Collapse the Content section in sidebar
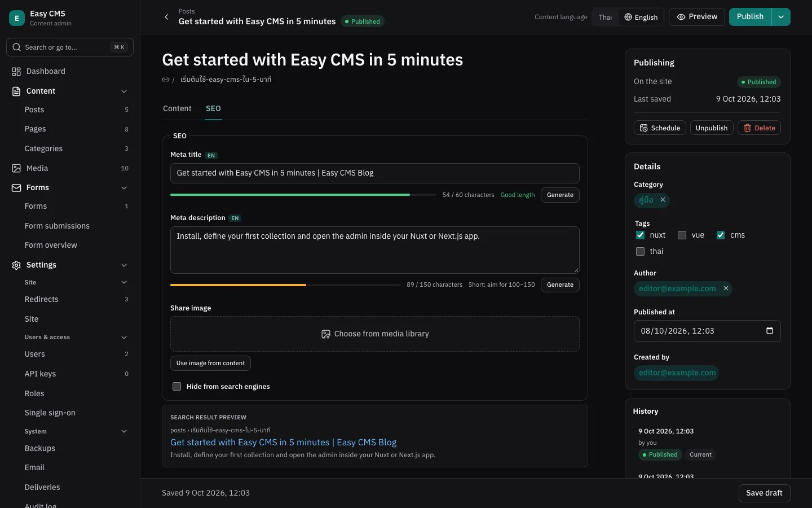Image resolution: width=812 pixels, height=508 pixels. (124, 91)
